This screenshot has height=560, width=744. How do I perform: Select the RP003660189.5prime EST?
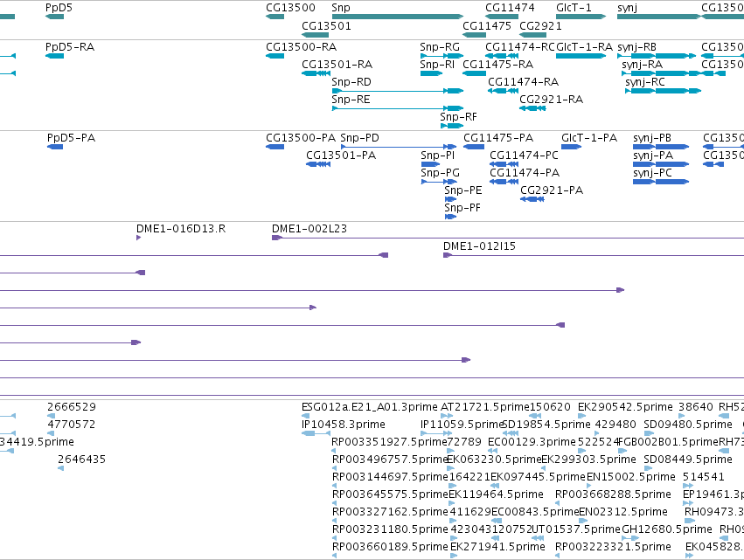tap(335, 556)
